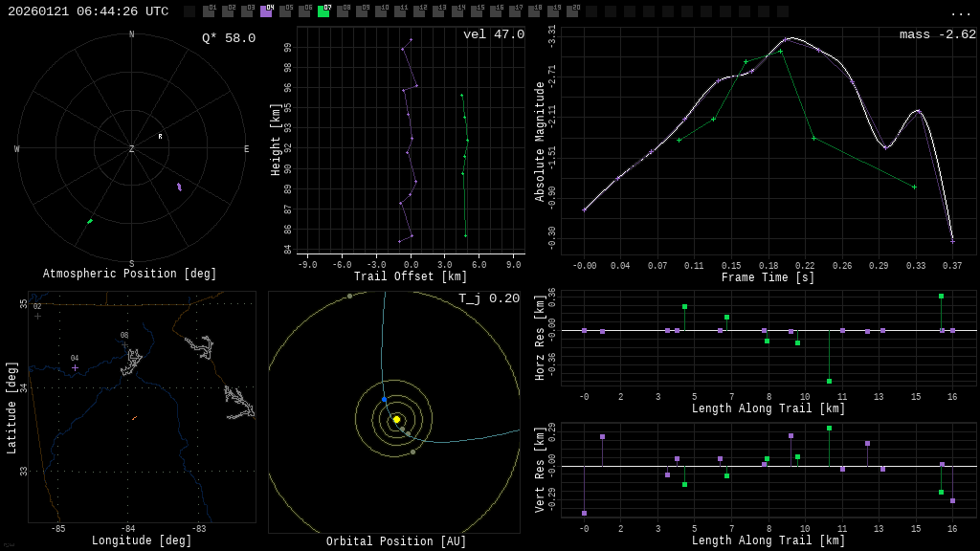The width and height of the screenshot is (980, 551).
Task: Click station 08 cross marker on map
Action: (x=124, y=344)
